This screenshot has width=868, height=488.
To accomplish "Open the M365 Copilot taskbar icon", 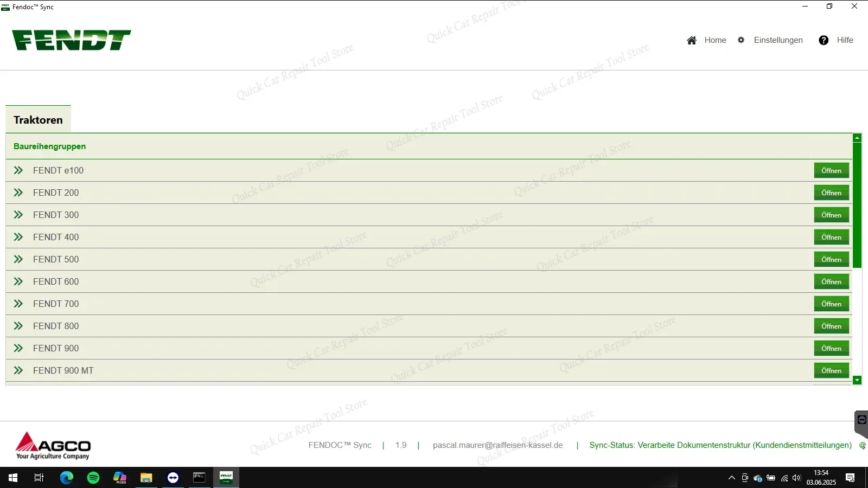I will pyautogui.click(x=120, y=478).
